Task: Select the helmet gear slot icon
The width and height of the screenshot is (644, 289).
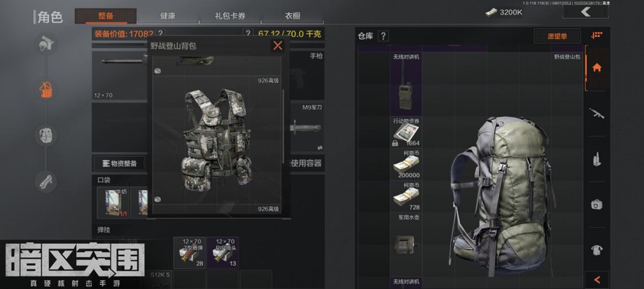Action: pyautogui.click(x=46, y=43)
